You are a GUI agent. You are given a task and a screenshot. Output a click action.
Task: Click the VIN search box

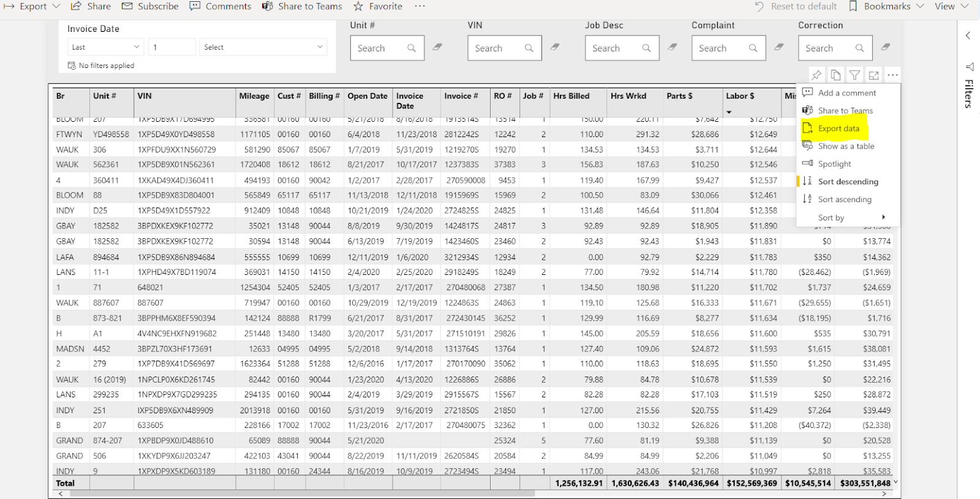[x=505, y=48]
